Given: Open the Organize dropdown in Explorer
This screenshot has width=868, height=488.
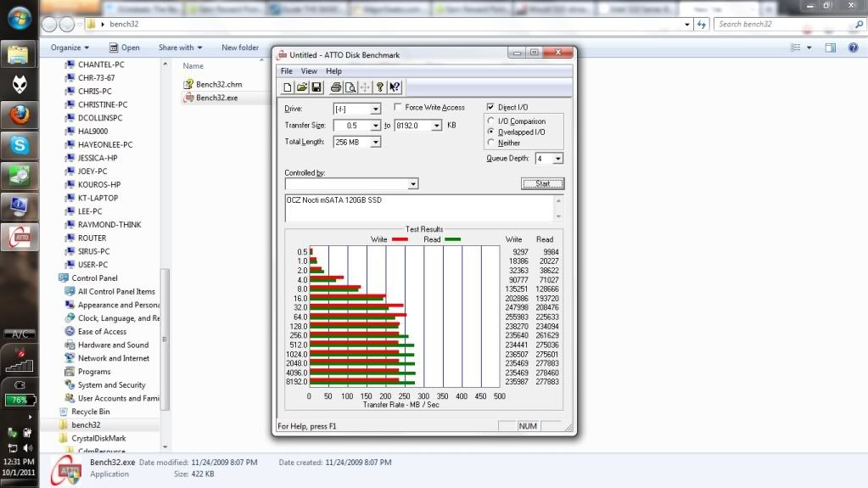Looking at the screenshot, I should tap(70, 48).
